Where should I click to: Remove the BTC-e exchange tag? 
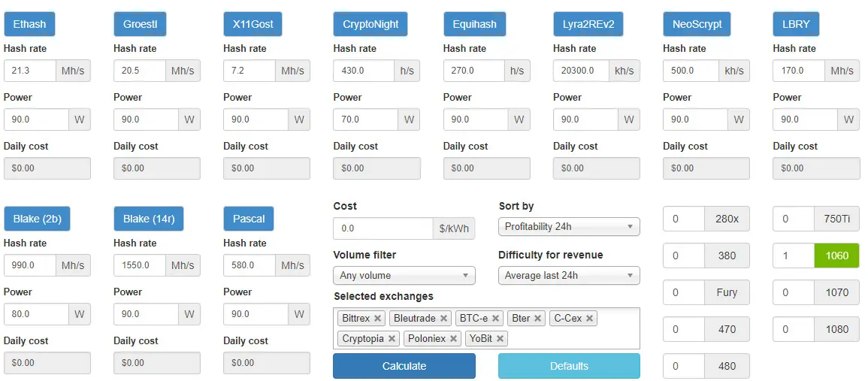coord(496,319)
